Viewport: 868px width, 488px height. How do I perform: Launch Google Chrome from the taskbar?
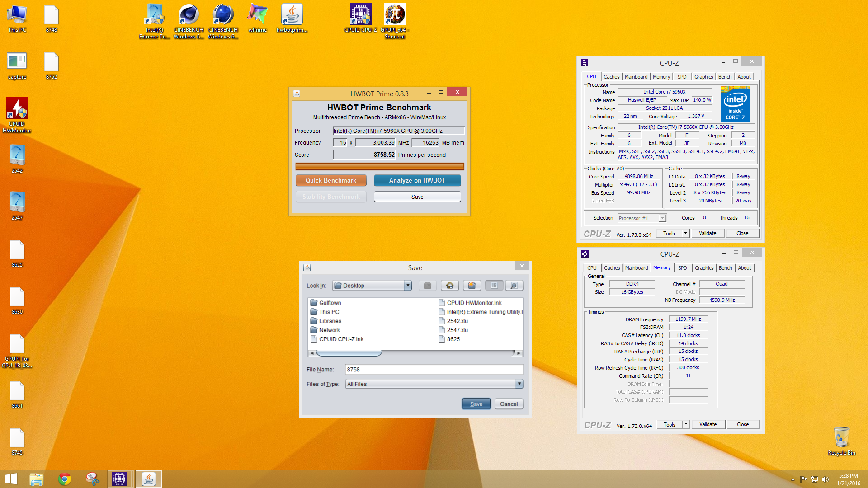point(65,479)
